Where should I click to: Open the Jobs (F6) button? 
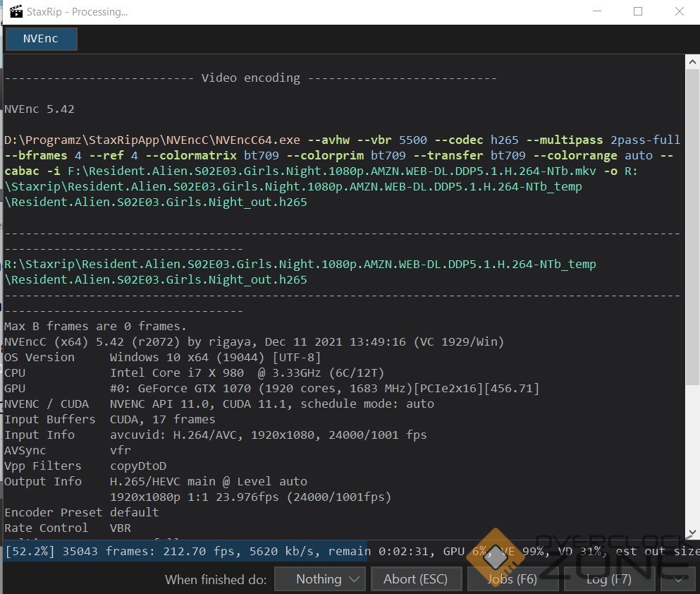(x=512, y=579)
